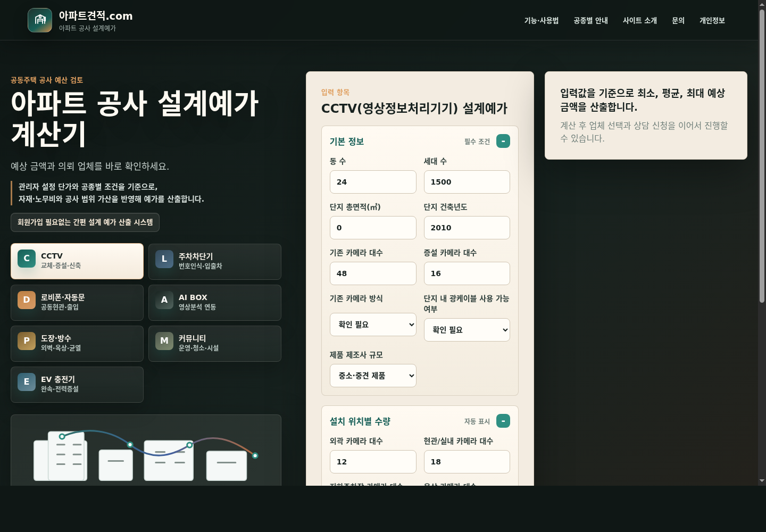This screenshot has width=766, height=532.
Task: Click the 동 수 input field
Action: (373, 182)
